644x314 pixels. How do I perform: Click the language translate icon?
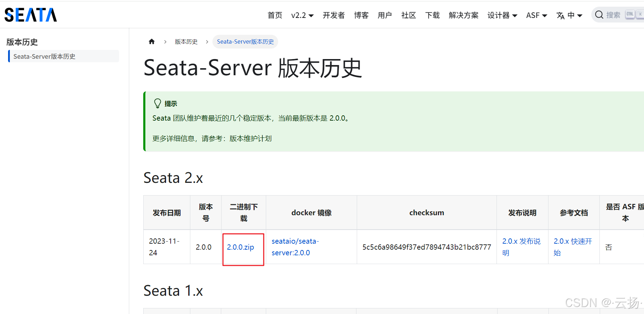[x=560, y=15]
